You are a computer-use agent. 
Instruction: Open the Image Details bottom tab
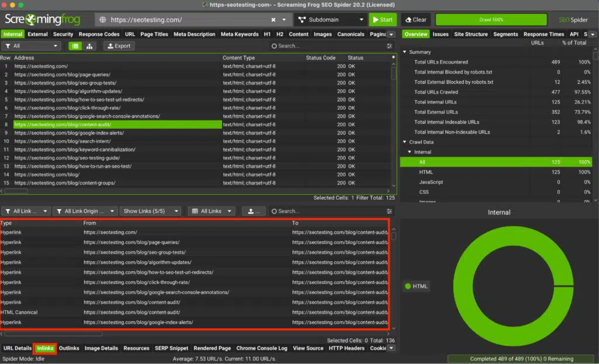pyautogui.click(x=101, y=348)
